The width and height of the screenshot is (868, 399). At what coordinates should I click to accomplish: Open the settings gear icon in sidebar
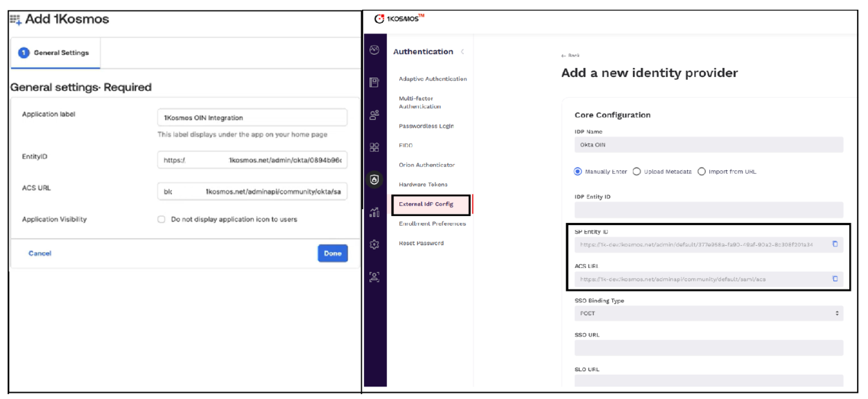[375, 245]
